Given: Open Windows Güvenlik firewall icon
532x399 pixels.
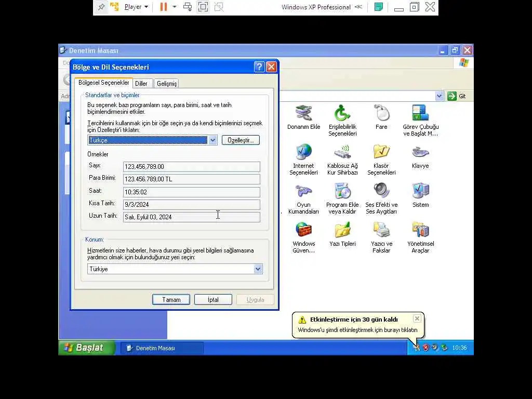Looking at the screenshot, I should pyautogui.click(x=303, y=237).
